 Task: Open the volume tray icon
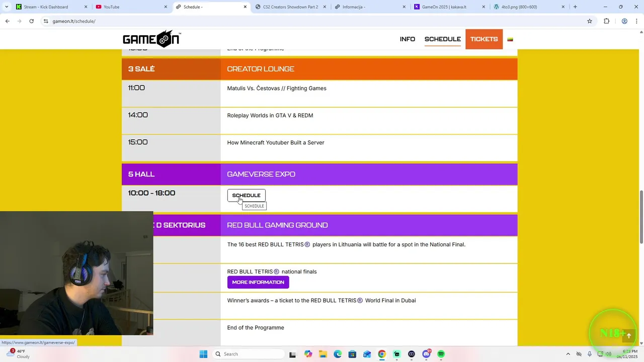[608, 354]
